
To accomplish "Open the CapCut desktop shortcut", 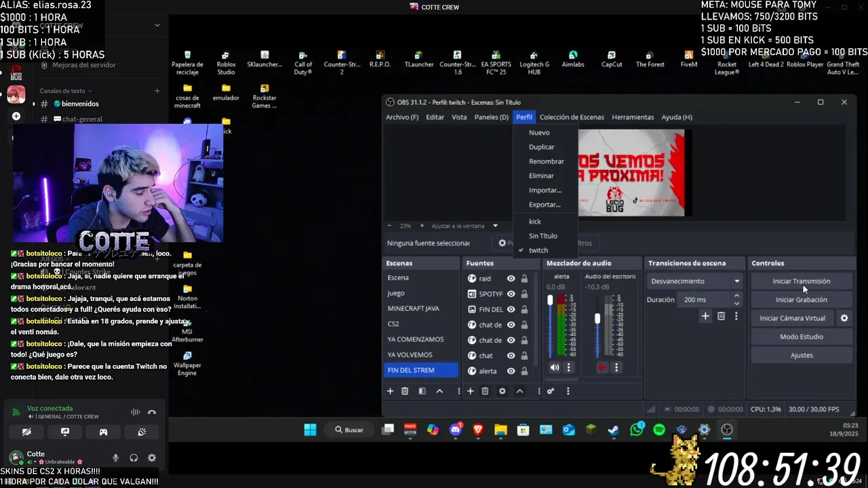I will click(x=612, y=60).
